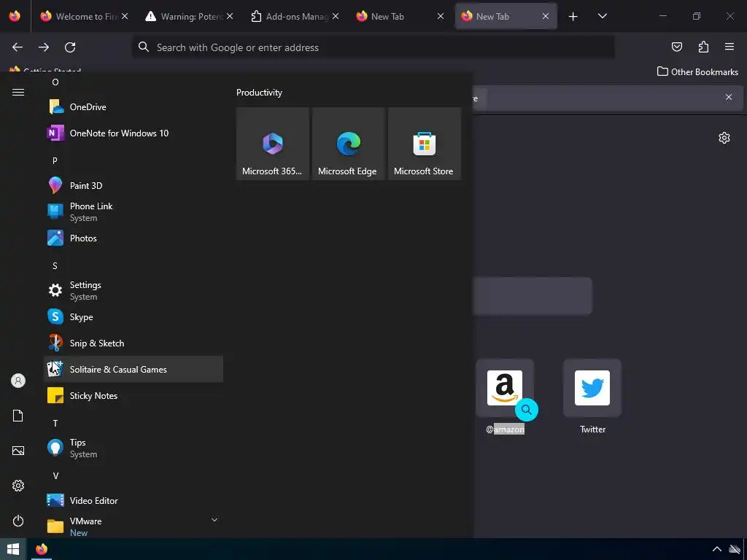747x560 pixels.
Task: Open Paint 3D app
Action: (x=133, y=185)
